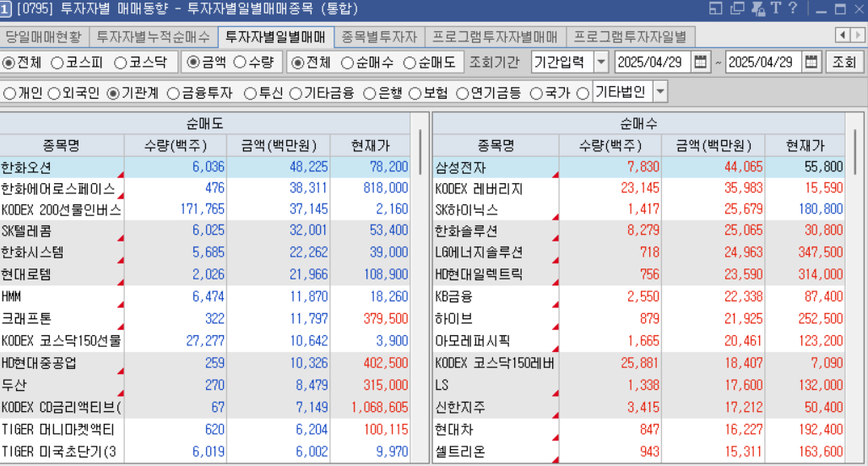Viewport: 868px width, 466px height.
Task: Open the 프로그램투자자일별 tab
Action: (x=630, y=37)
